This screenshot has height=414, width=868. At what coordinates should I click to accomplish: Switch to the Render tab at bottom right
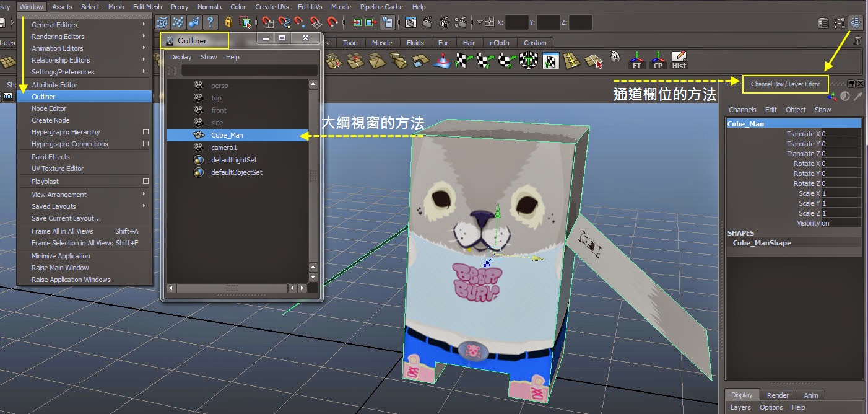click(x=778, y=395)
